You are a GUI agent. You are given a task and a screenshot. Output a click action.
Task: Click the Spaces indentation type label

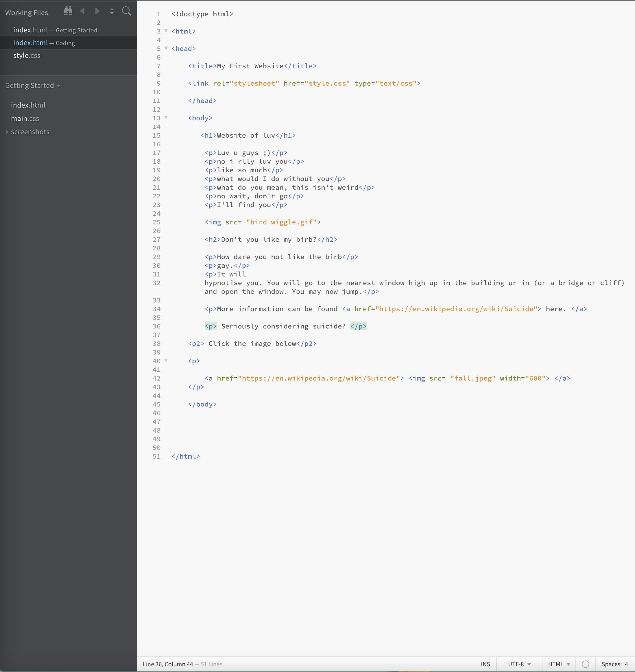(x=611, y=664)
